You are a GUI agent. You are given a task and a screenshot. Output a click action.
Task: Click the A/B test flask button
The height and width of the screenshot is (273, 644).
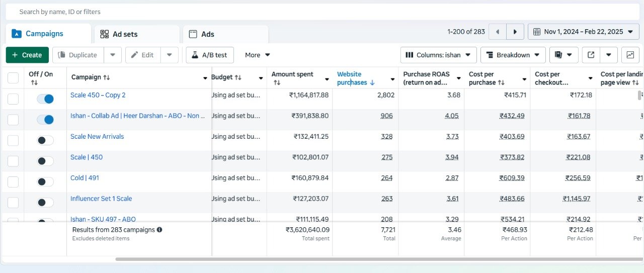coord(209,55)
